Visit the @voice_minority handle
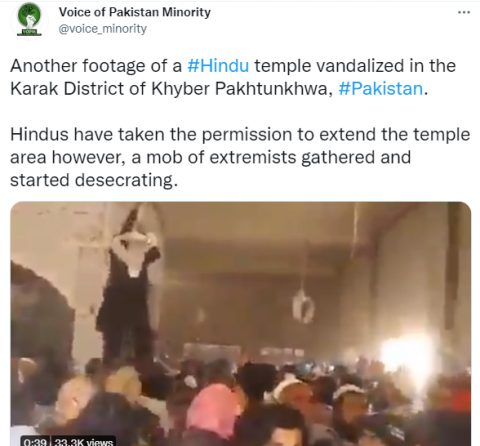This screenshot has width=480, height=446. pos(103,29)
